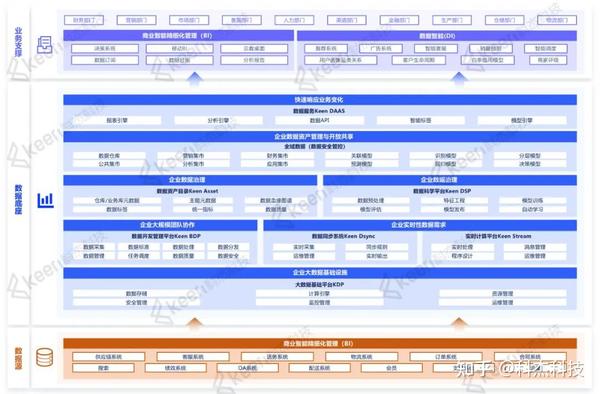Screen dimensions: 600x394
Task: Click the blue 商业智能精细化管理 (BI) header
Action: coord(178,36)
